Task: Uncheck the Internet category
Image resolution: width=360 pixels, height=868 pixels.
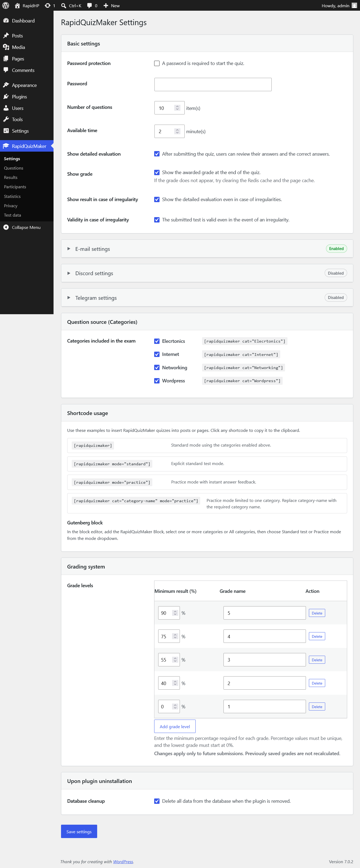Action: click(157, 354)
